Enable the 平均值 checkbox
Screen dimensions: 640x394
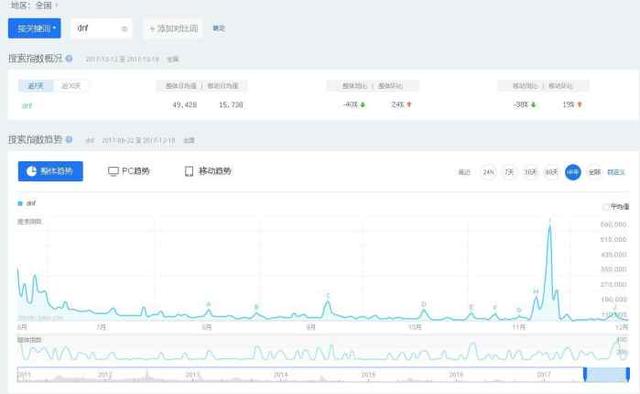[x=606, y=207]
